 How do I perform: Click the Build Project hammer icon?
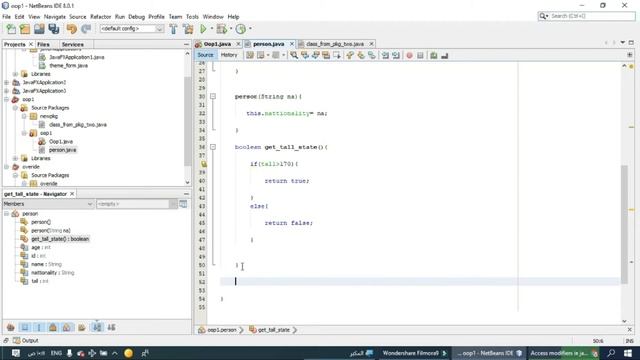click(173, 29)
